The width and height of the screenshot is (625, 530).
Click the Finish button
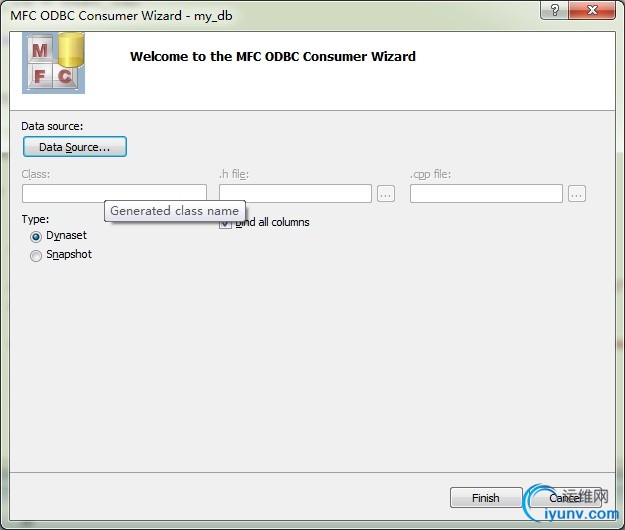click(x=486, y=498)
